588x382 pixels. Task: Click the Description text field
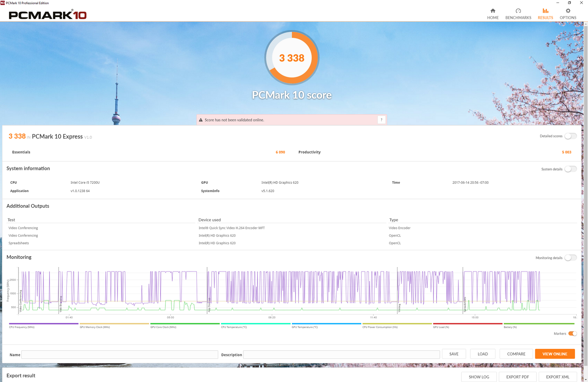click(341, 355)
